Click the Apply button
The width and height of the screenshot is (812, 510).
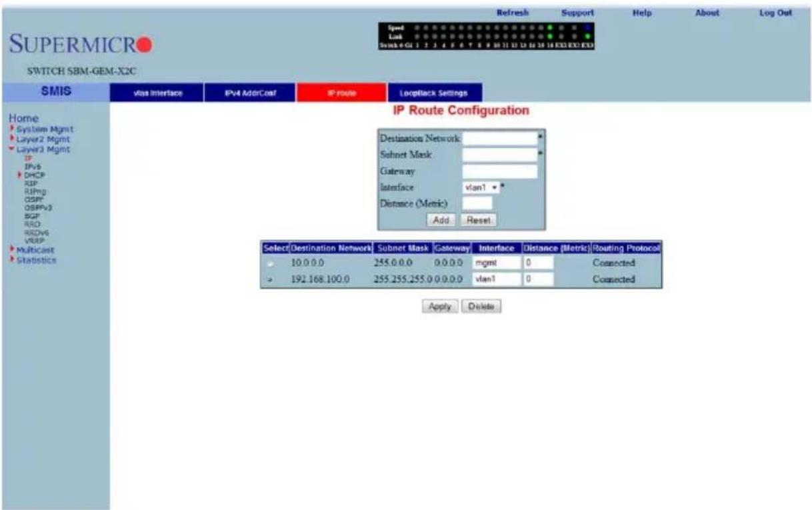click(439, 307)
